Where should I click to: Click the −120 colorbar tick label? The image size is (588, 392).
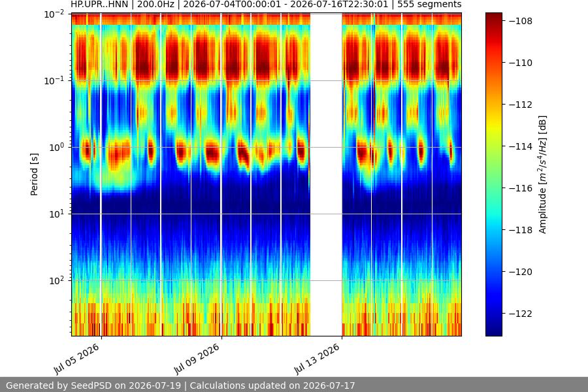pyautogui.click(x=521, y=272)
